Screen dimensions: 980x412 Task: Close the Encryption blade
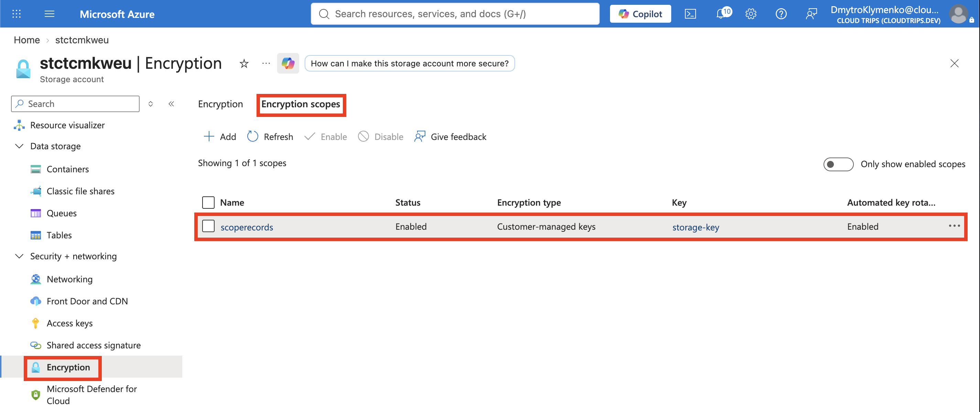[x=954, y=63]
